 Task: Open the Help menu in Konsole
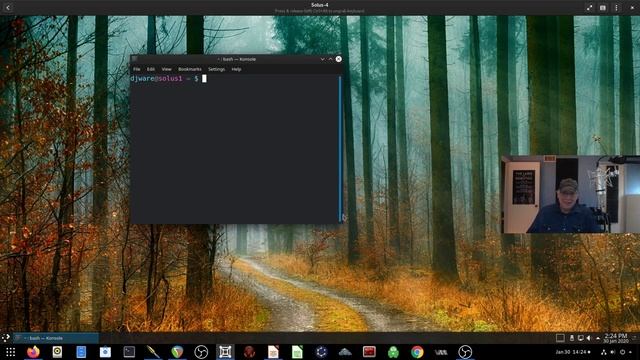(x=236, y=69)
